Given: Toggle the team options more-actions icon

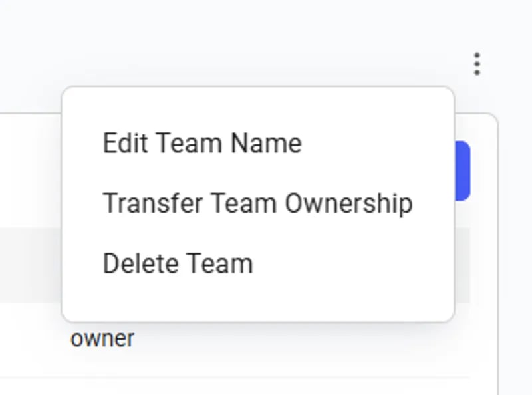Looking at the screenshot, I should point(477,64).
